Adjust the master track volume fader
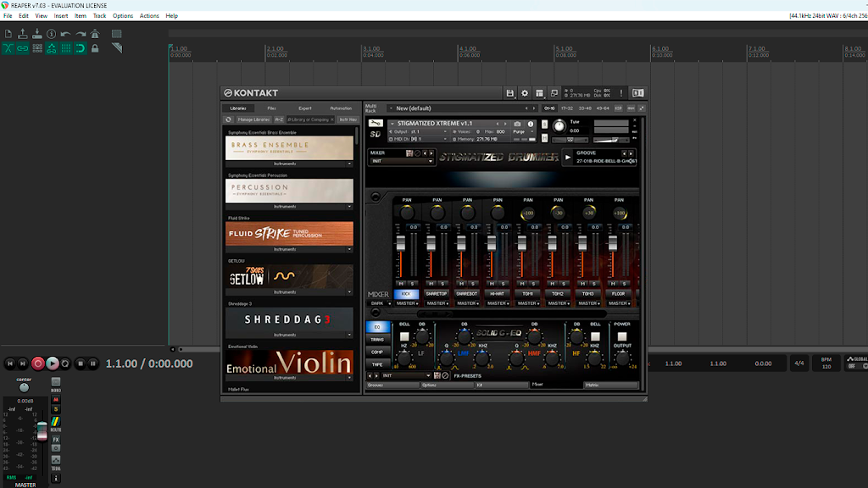The image size is (868, 488). click(x=42, y=431)
